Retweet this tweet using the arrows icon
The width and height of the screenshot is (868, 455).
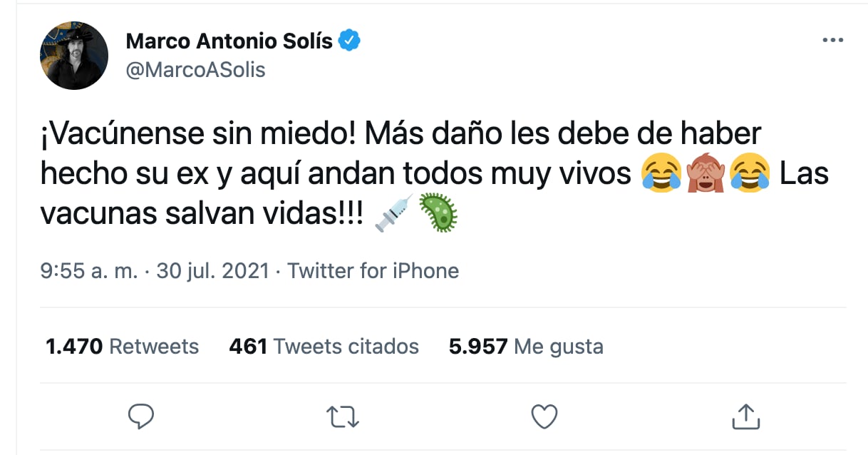click(x=343, y=415)
